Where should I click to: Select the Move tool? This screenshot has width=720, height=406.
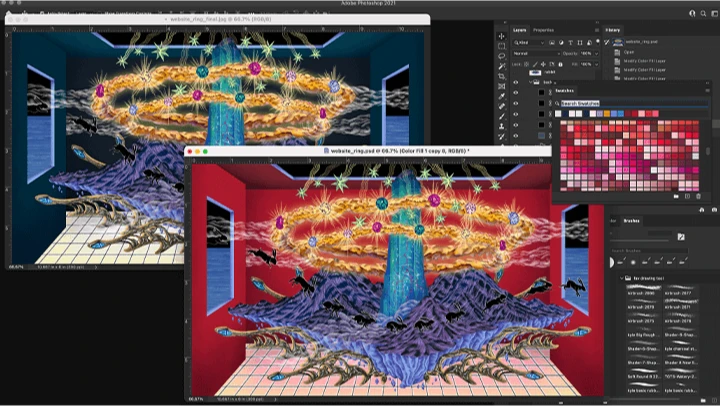(x=501, y=36)
